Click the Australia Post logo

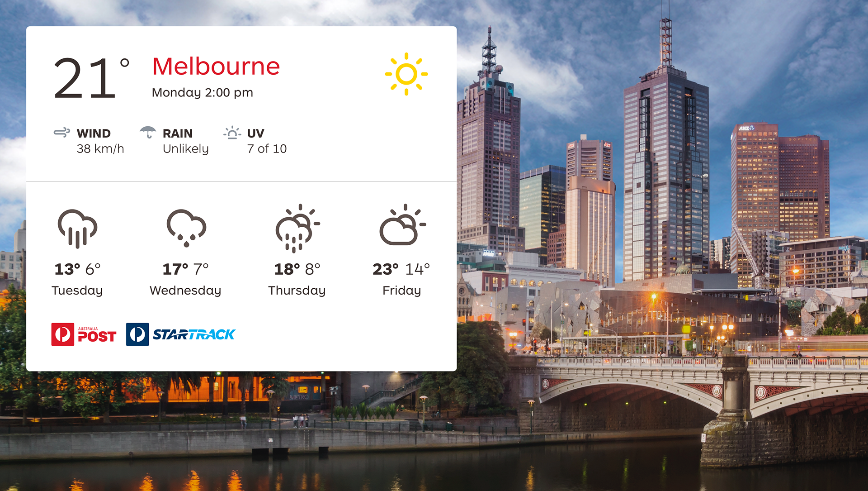coord(84,334)
